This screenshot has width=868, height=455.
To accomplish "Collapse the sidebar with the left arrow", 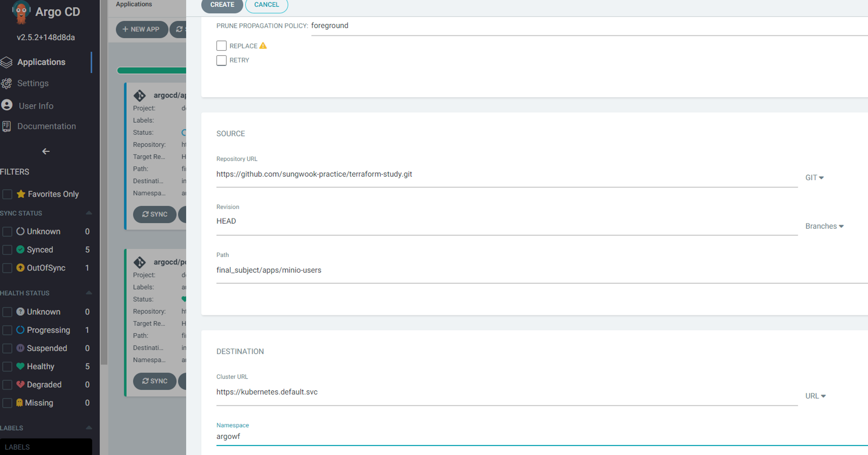I will [46, 152].
